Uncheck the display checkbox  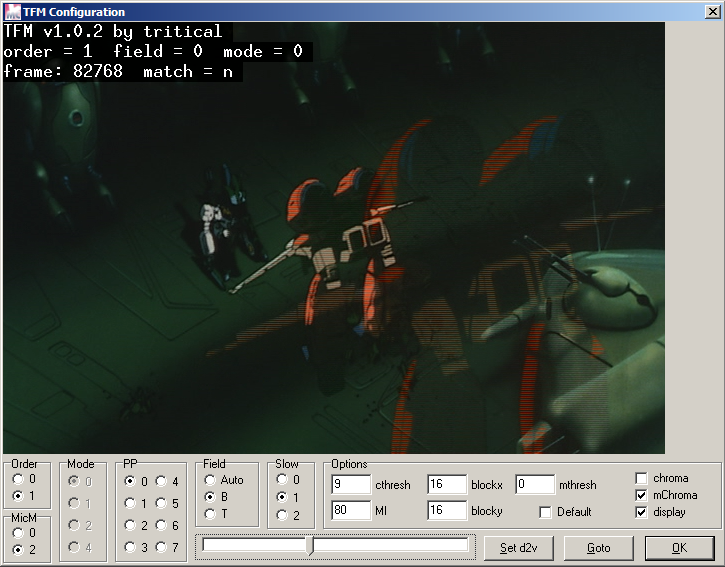[x=641, y=512]
